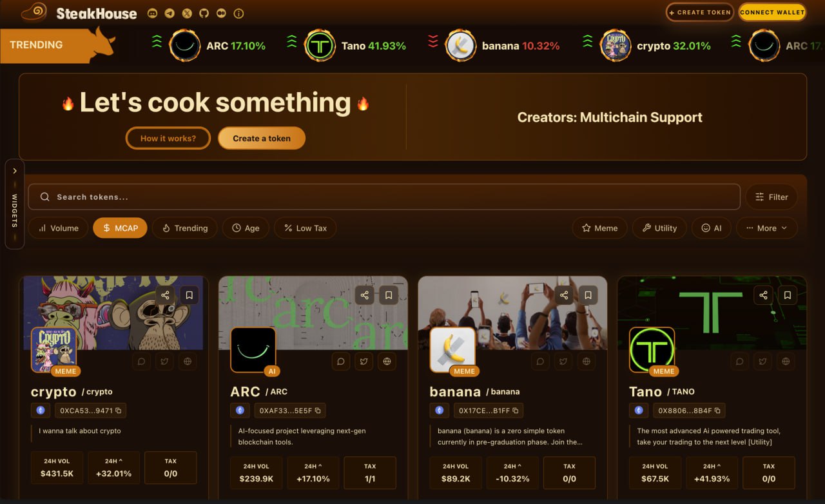Click the How it works? button
The height and width of the screenshot is (504, 825).
(168, 138)
